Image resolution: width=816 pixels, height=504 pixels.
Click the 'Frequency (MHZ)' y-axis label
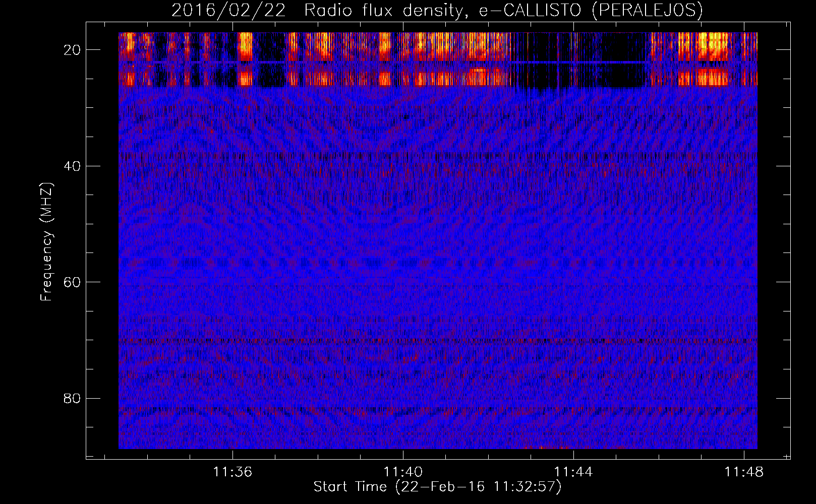(x=46, y=242)
